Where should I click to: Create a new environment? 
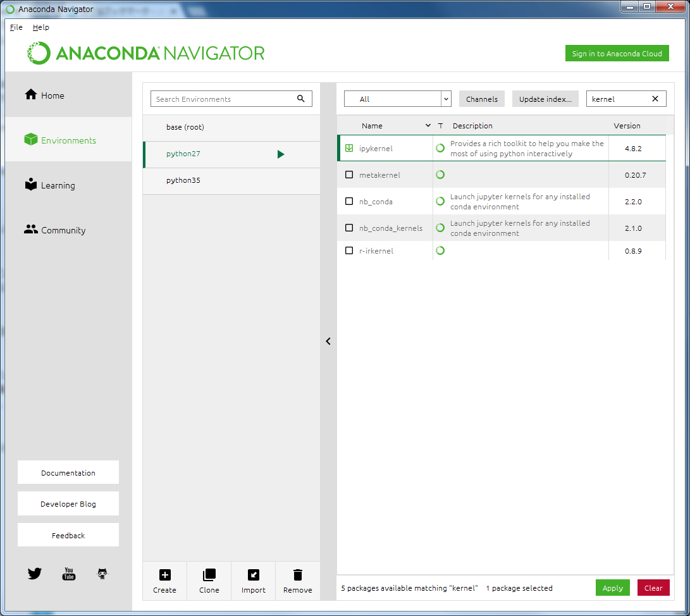pyautogui.click(x=164, y=581)
